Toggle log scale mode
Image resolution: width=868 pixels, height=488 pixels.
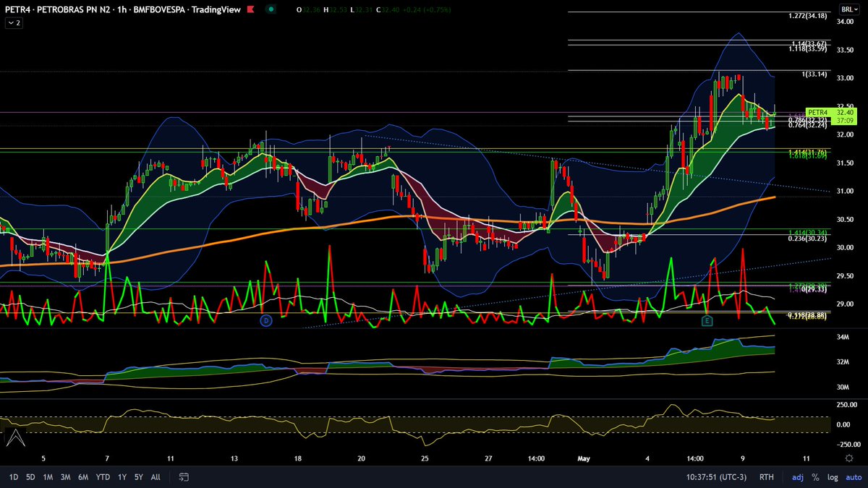pos(831,477)
